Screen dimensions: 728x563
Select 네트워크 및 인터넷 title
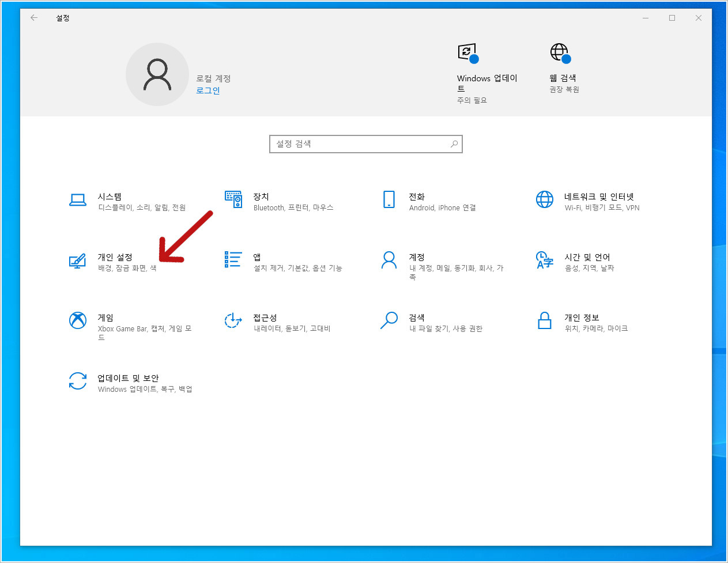tap(599, 197)
